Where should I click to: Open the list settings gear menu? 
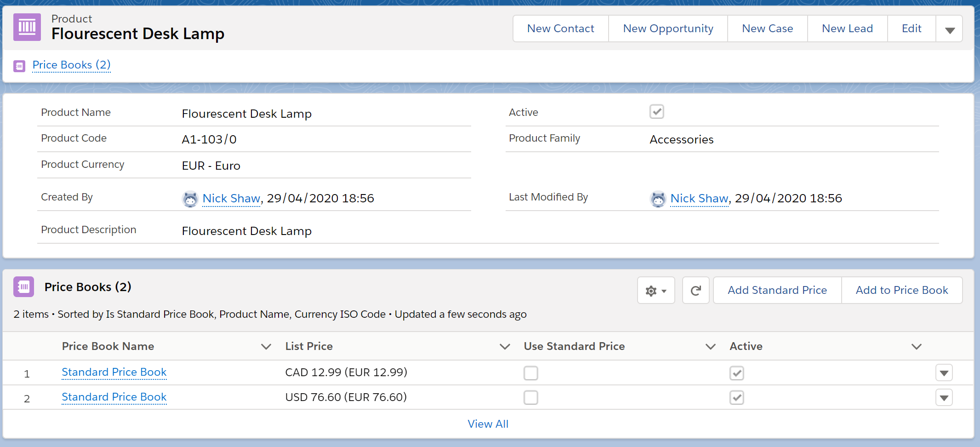655,291
